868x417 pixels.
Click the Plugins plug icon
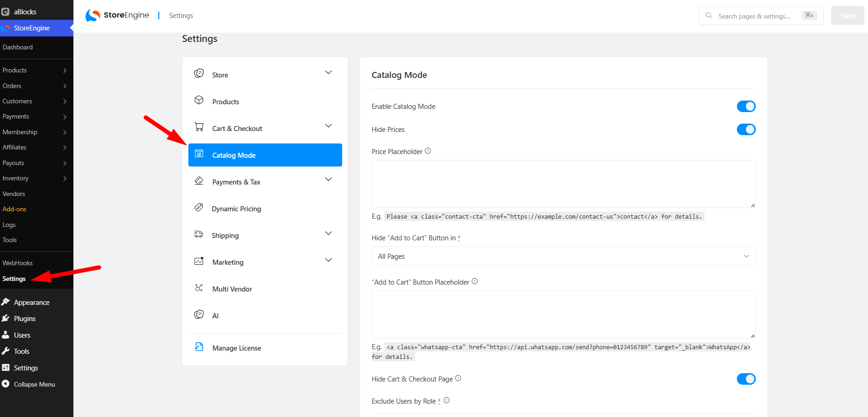pos(6,318)
